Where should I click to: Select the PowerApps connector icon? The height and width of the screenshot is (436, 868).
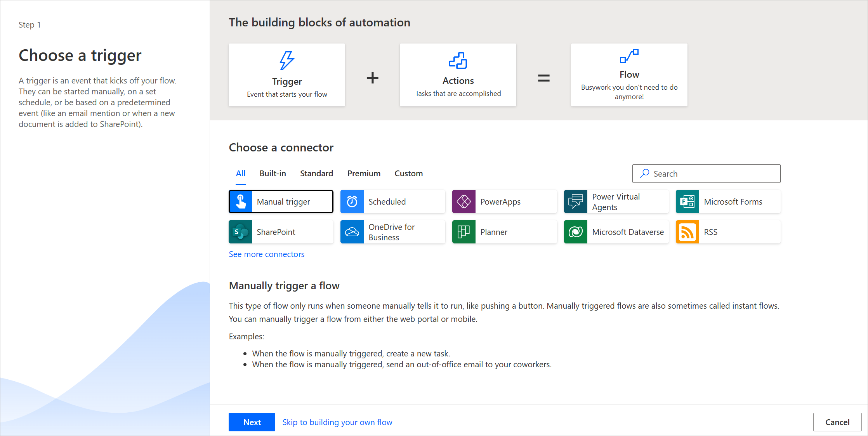click(x=464, y=201)
